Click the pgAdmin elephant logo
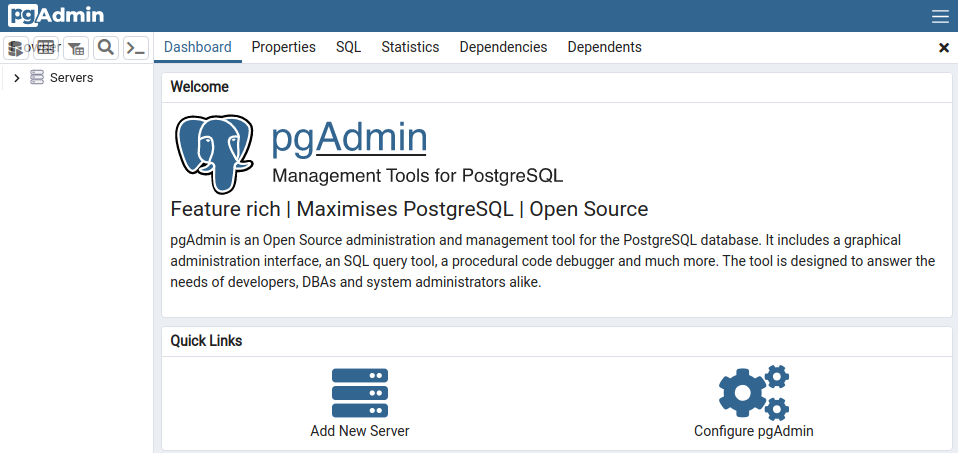This screenshot has height=453, width=958. [x=214, y=153]
